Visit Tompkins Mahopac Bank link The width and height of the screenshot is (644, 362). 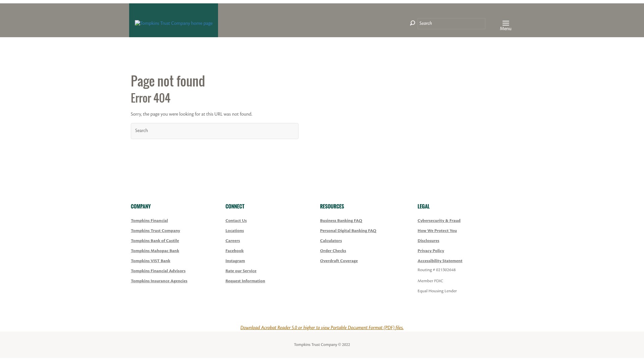coord(155,251)
